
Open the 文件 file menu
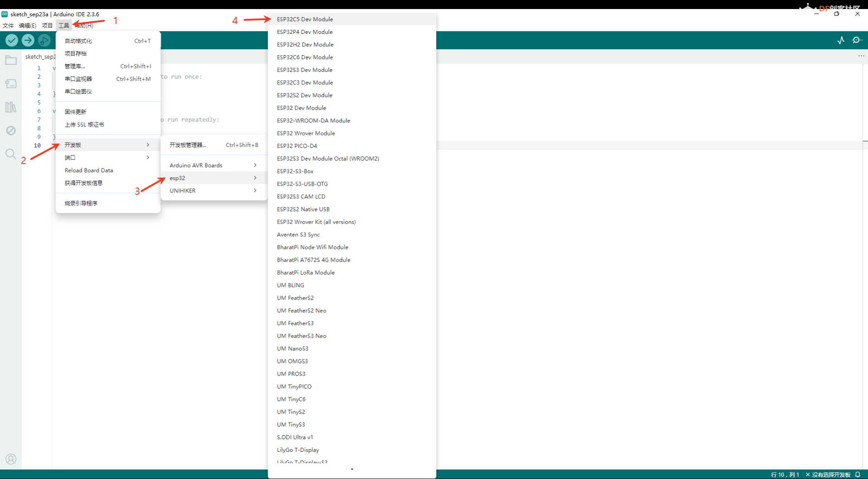8,26
